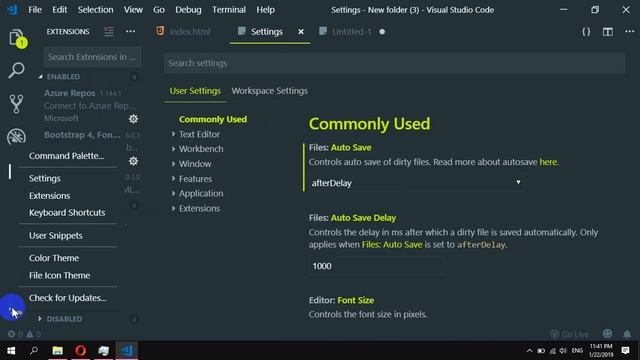Expand Application settings category
Viewport: 640px width, 360px height.
click(201, 193)
